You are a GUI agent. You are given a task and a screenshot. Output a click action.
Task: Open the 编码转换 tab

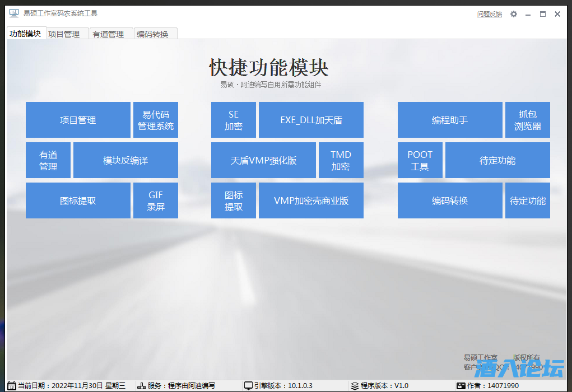[x=153, y=34]
